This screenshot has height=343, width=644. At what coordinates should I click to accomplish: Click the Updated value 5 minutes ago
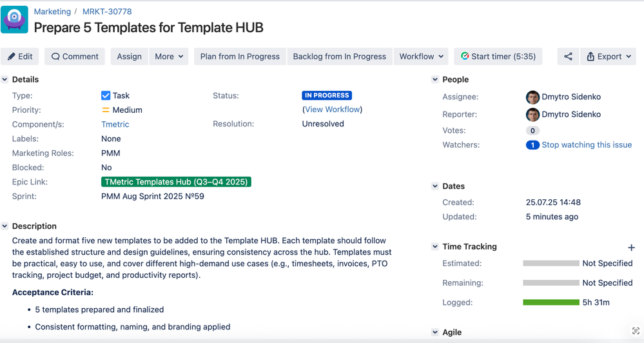(x=552, y=217)
